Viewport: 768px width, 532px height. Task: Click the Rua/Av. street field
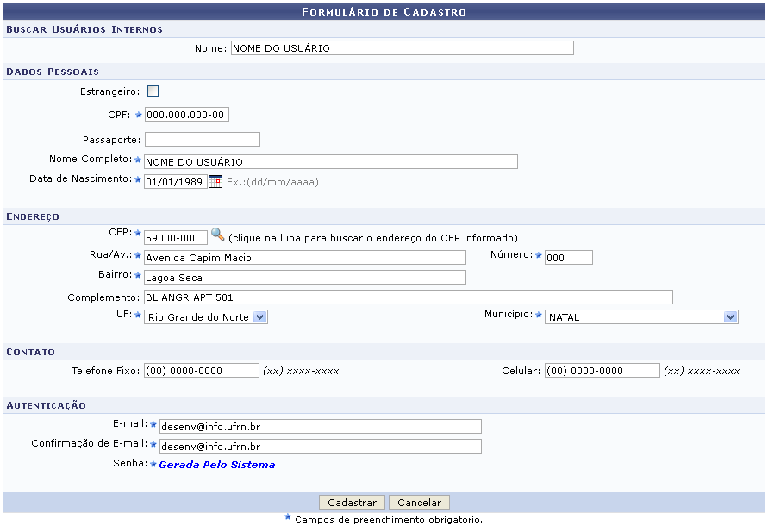coord(304,257)
